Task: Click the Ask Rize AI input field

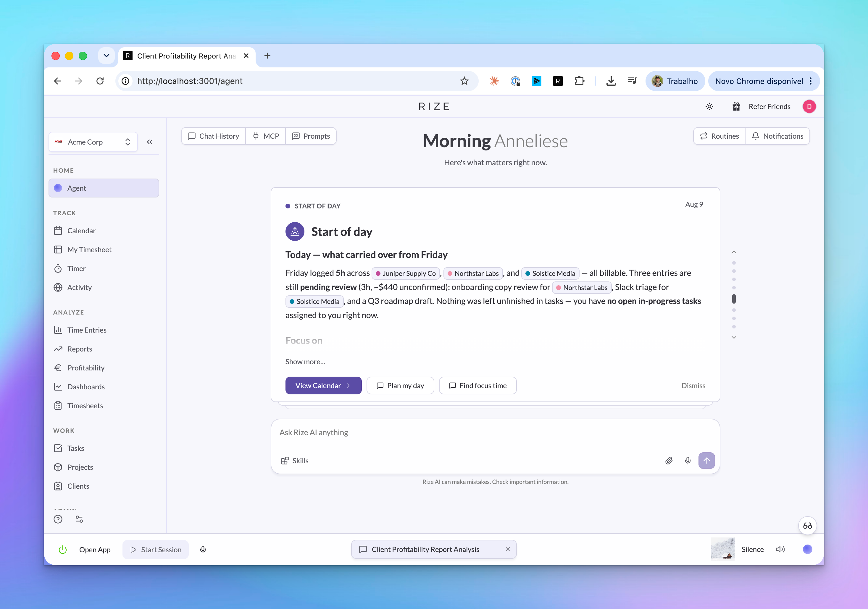Action: [495, 432]
